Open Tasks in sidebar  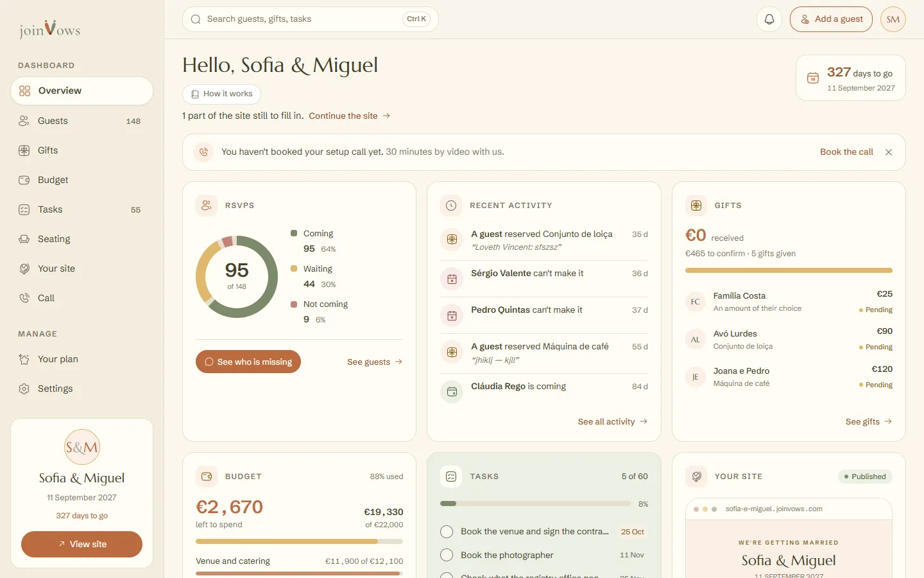(81, 209)
